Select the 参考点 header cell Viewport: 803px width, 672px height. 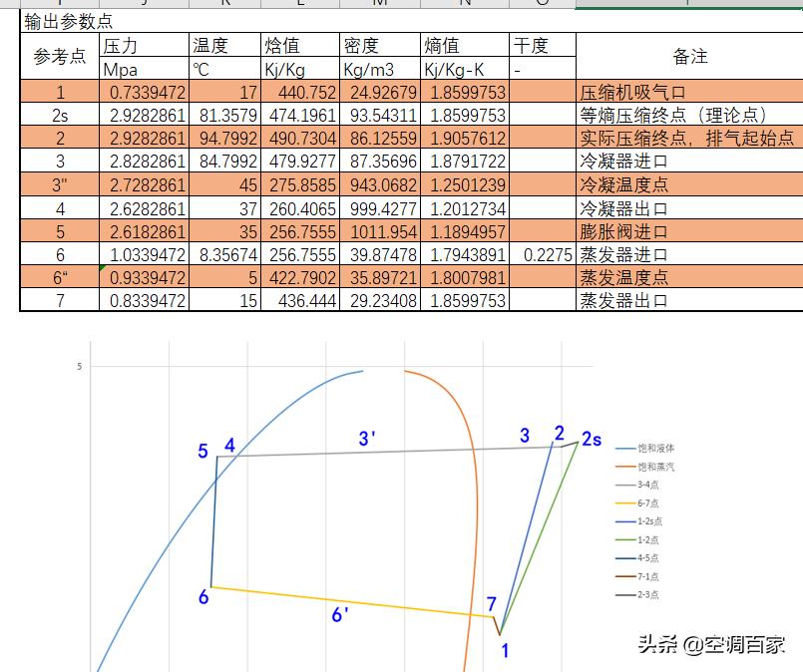[60, 57]
